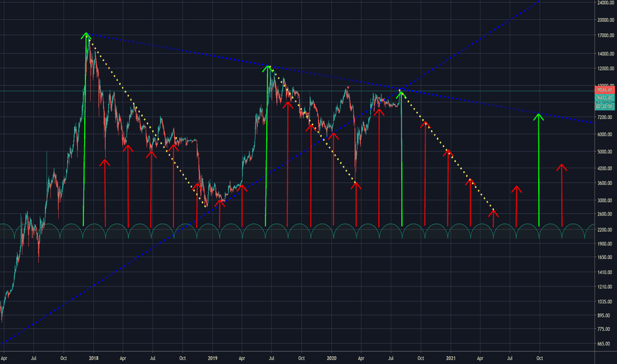Click the Oct label just before 2018

[x=64, y=359]
